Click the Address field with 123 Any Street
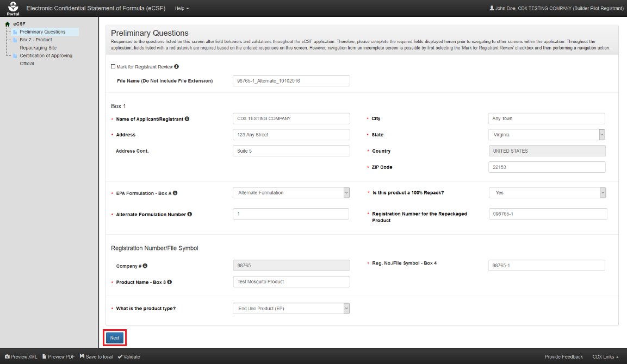Screen dimensions: 627x364 [x=291, y=135]
